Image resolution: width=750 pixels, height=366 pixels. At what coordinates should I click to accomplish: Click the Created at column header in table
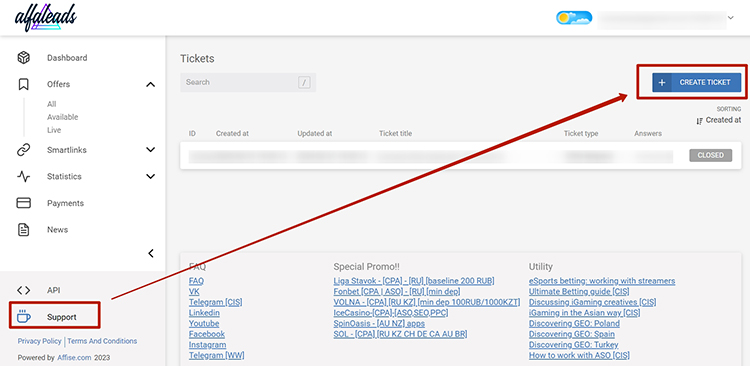(232, 133)
